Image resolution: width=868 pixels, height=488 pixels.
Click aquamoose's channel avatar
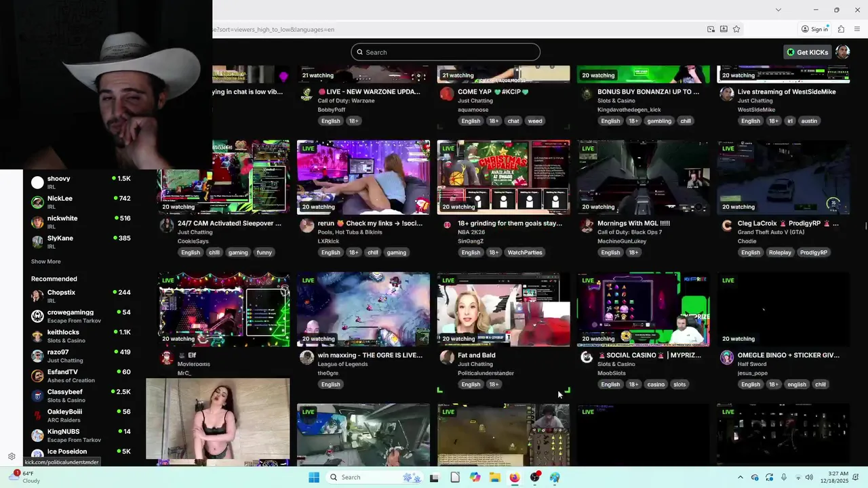[x=446, y=94]
